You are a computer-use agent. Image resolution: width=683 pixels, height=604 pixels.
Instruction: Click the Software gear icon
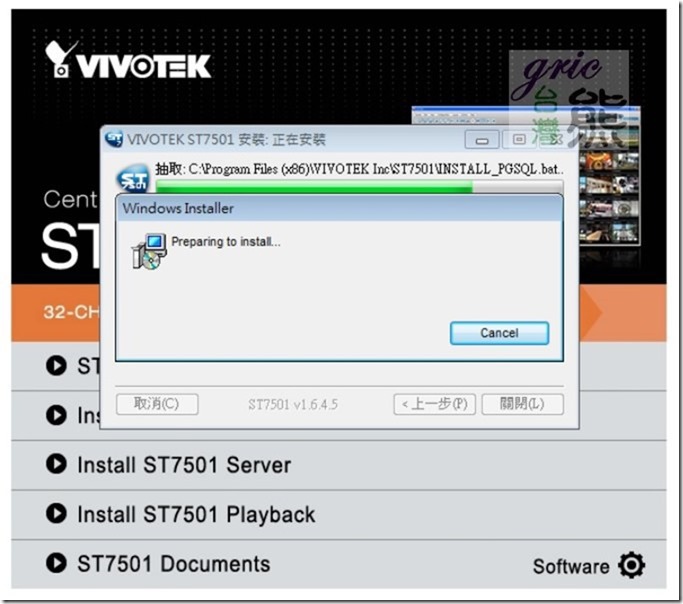pyautogui.click(x=631, y=565)
